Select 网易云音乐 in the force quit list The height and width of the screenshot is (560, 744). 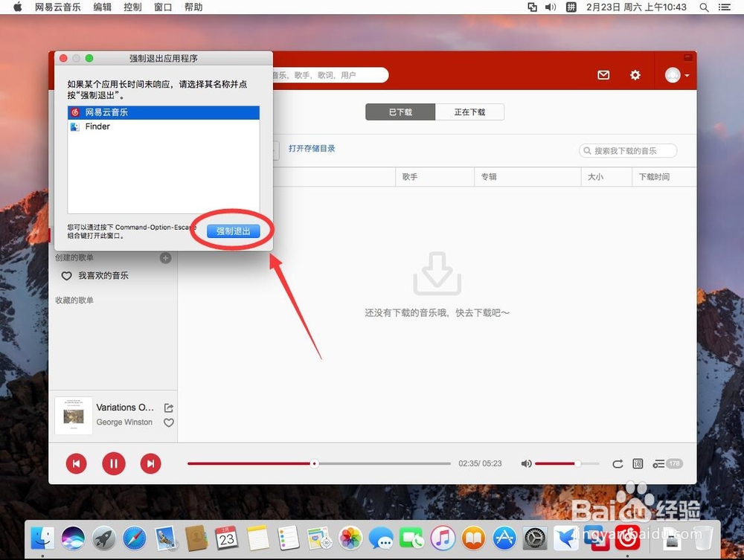(163, 112)
